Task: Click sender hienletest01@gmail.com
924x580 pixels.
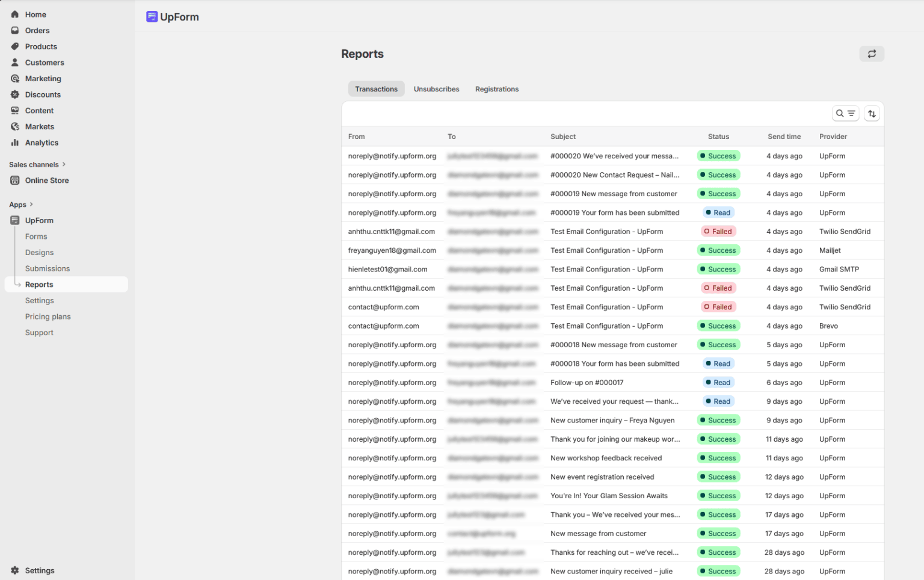Action: point(387,270)
